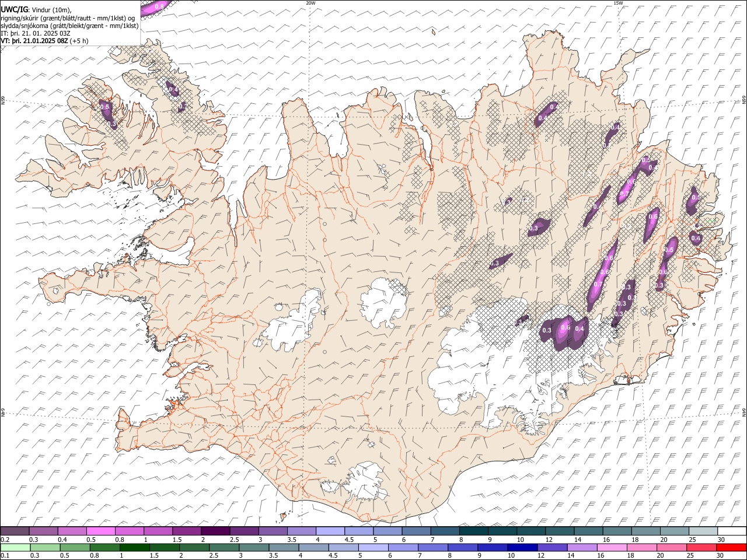Screen dimensions: 747x560
Task: Pick the 12–14 indigo swatch in the lower legend row
Action: click(553, 547)
